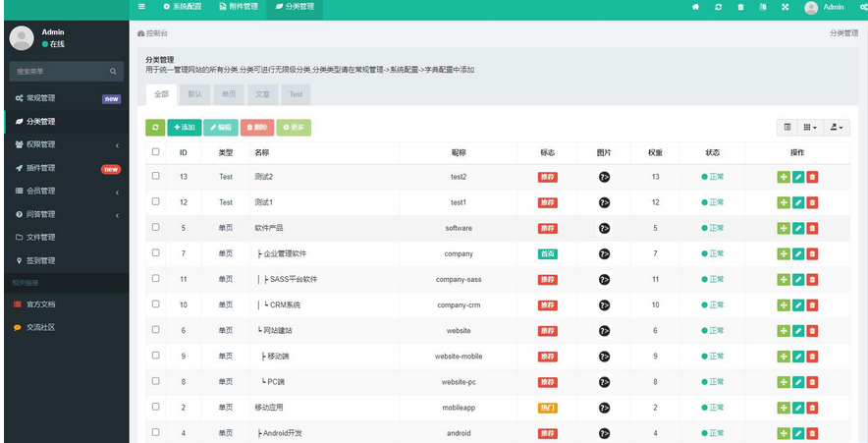Open the columns dropdown in table toolbar

[810, 128]
